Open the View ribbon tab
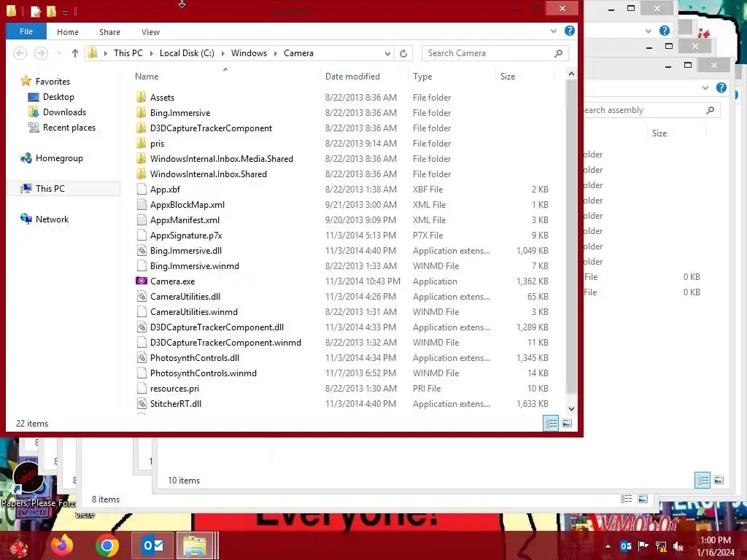 tap(150, 32)
